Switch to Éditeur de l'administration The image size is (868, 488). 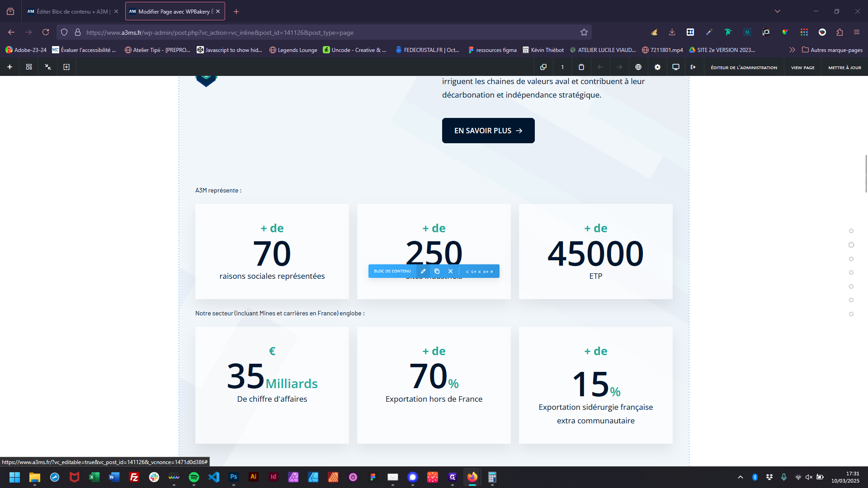tap(744, 67)
